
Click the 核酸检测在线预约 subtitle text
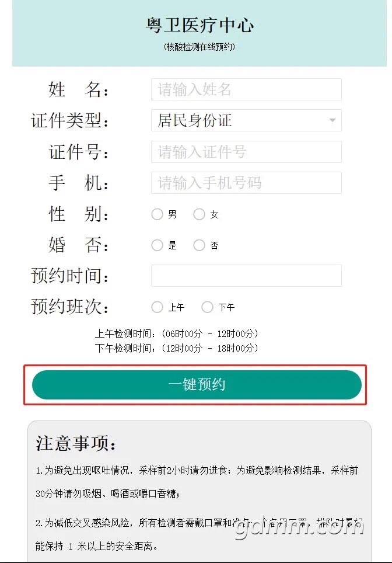pyautogui.click(x=199, y=47)
